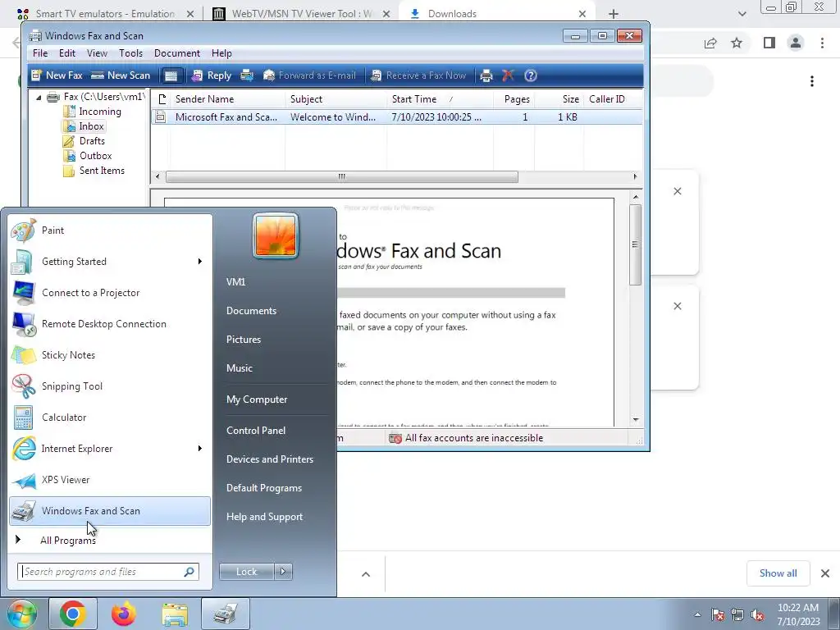Expand Getting Started submenu arrow
The width and height of the screenshot is (840, 630).
click(x=200, y=262)
